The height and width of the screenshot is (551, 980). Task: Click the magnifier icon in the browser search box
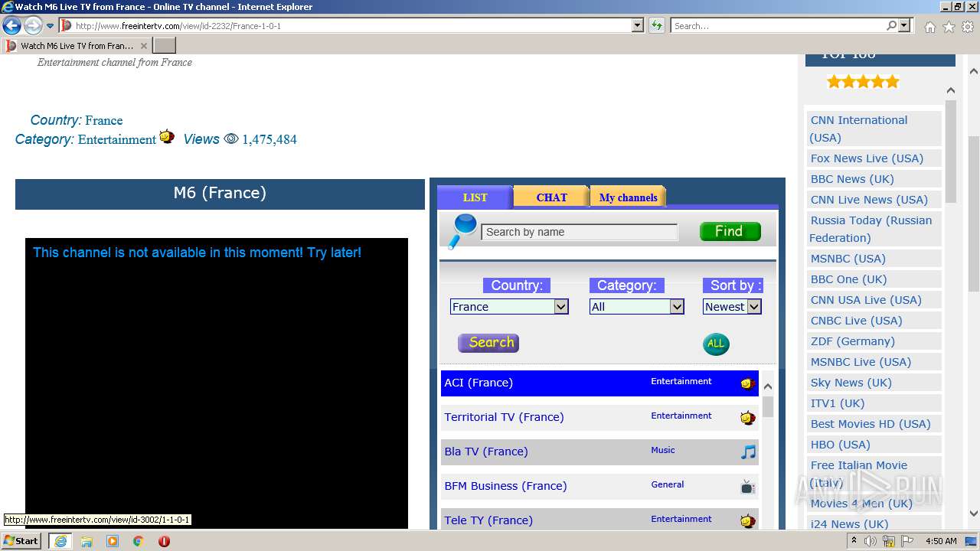[891, 25]
